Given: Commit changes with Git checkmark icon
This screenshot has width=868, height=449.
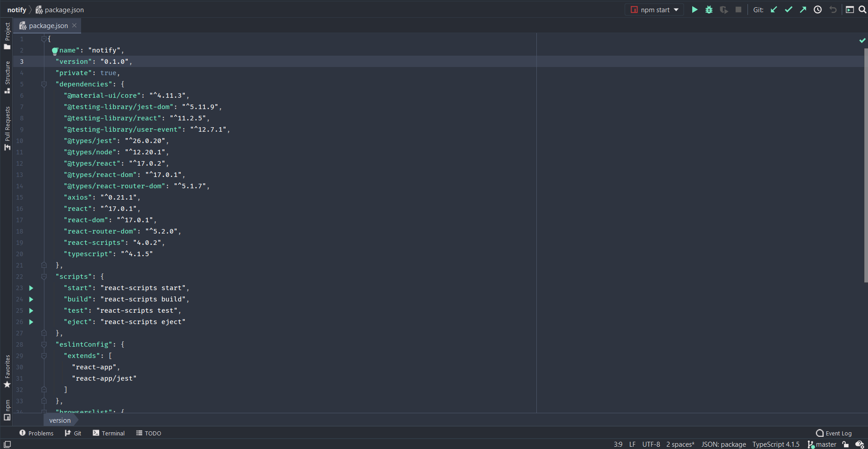Looking at the screenshot, I should [x=789, y=10].
